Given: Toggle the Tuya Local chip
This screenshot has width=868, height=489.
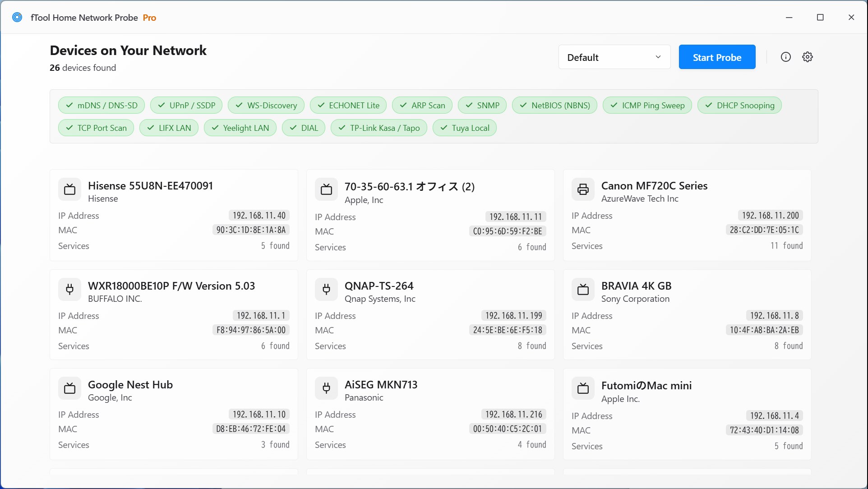Looking at the screenshot, I should [x=465, y=128].
